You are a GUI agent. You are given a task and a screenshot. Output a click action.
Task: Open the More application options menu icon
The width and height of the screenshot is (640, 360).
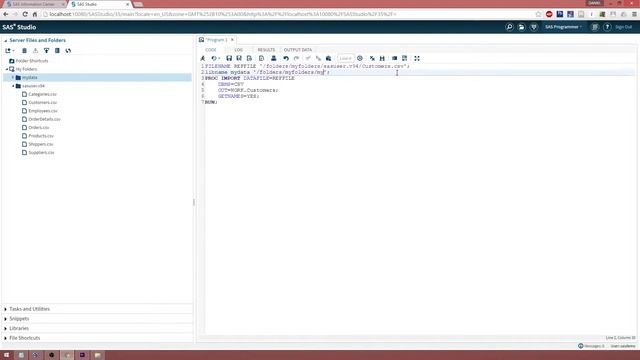pos(595,27)
